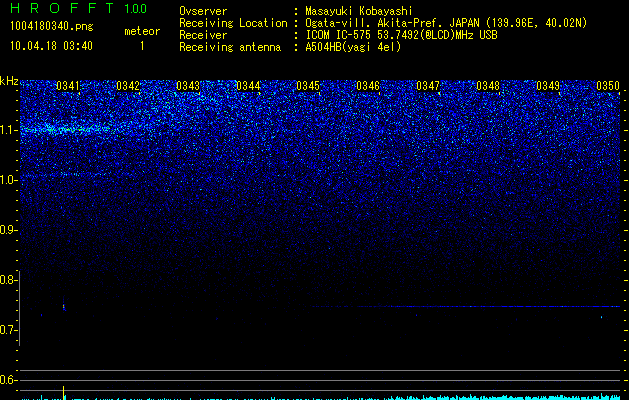Click the Ogata-vill. Akita-Pref. JAPAN location text
The image size is (629, 400).
446,23
